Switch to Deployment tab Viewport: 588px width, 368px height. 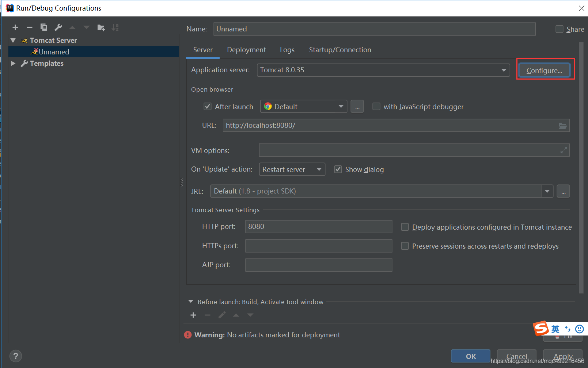coord(246,50)
